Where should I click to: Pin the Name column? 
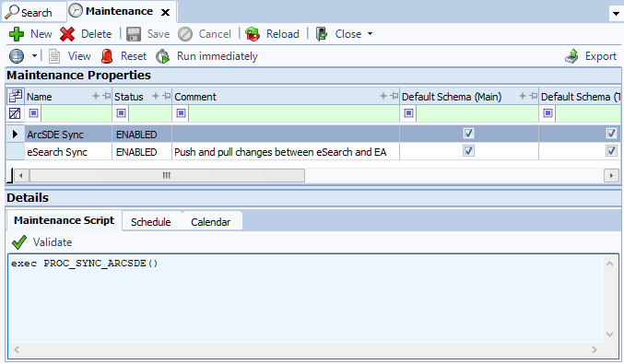pos(107,96)
